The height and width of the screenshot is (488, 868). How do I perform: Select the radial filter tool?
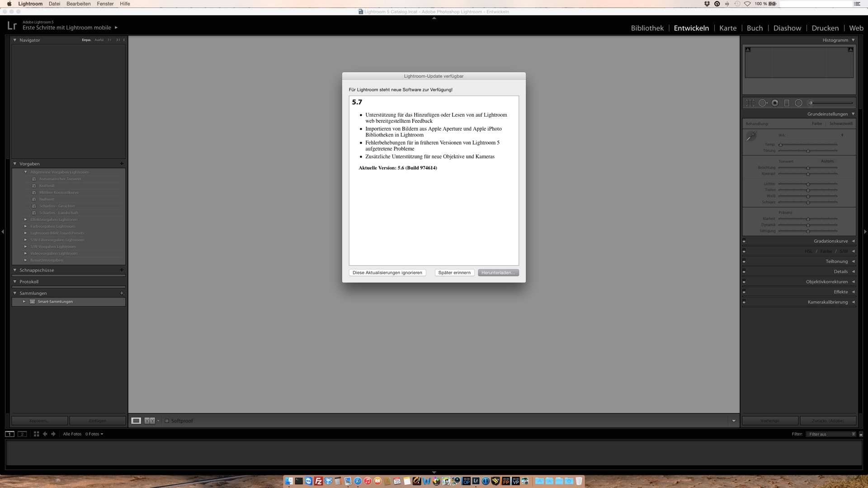click(x=798, y=103)
